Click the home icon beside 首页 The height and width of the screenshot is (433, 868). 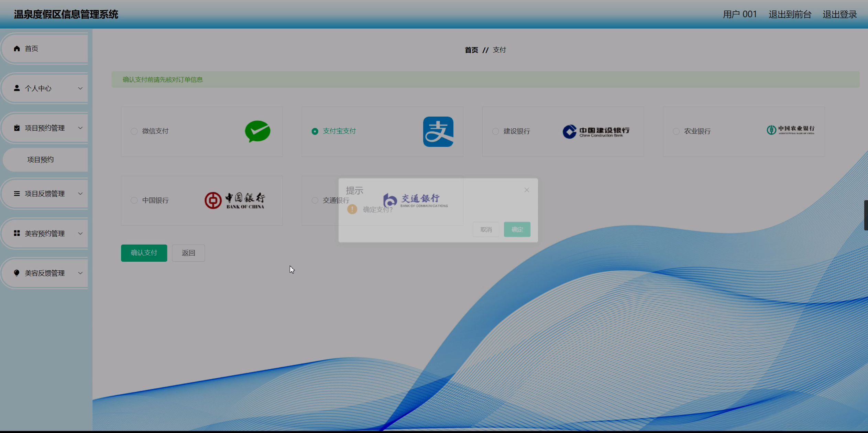[x=17, y=48]
